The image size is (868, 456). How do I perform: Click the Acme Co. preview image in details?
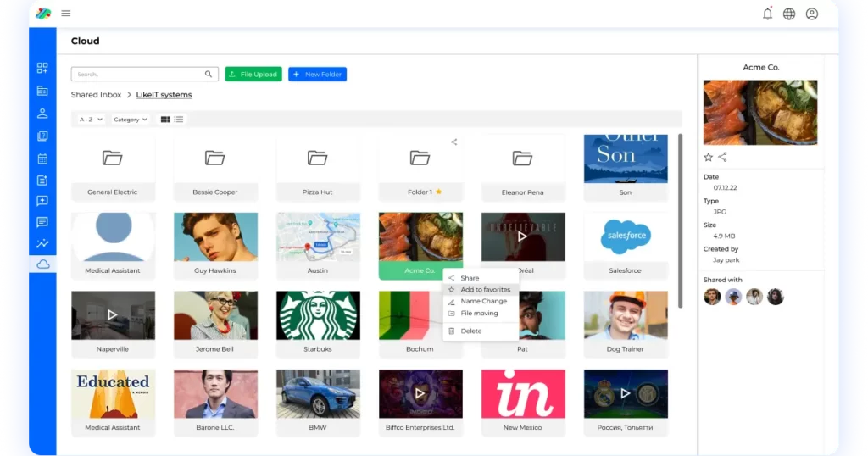click(x=760, y=113)
